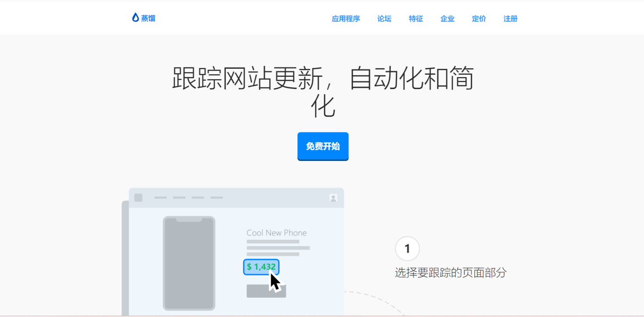Image resolution: width=644 pixels, height=317 pixels.
Task: Select the green $ 1,432 price tag
Action: 261,266
